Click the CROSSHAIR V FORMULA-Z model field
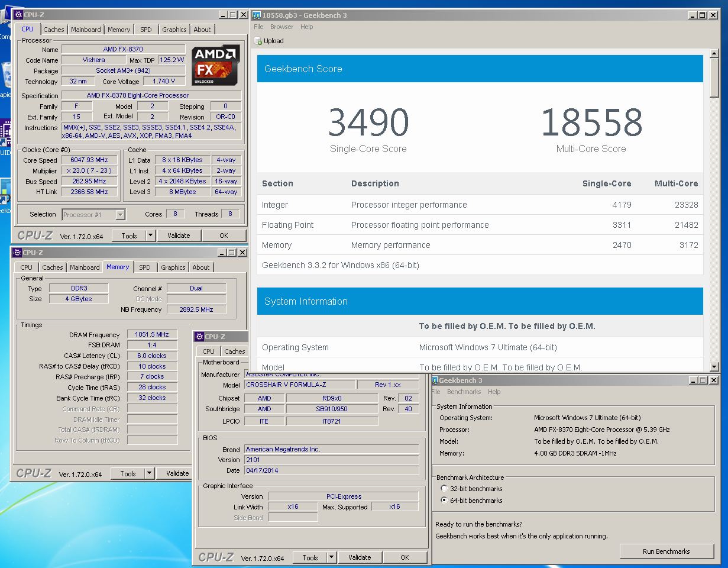728x568 pixels. (x=300, y=385)
